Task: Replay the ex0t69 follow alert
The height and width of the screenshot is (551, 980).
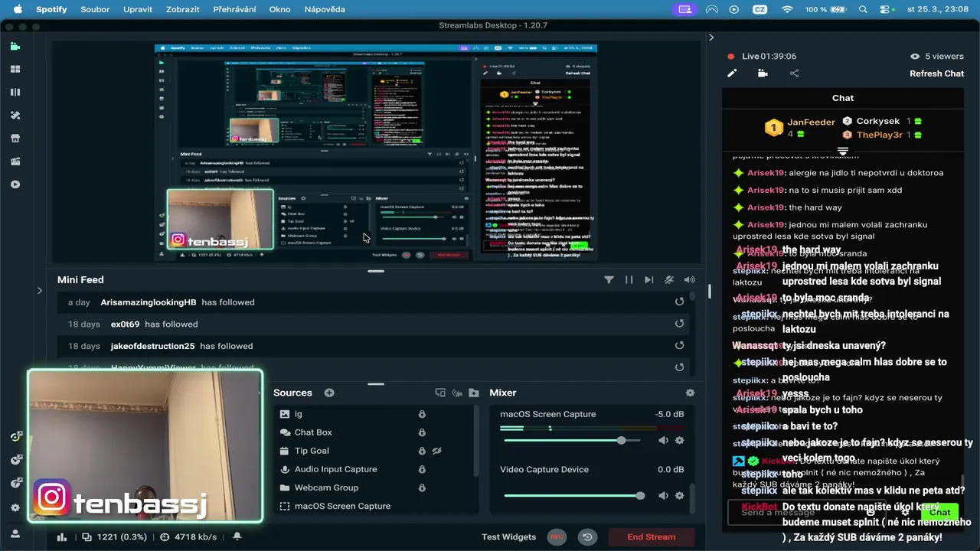Action: click(679, 324)
